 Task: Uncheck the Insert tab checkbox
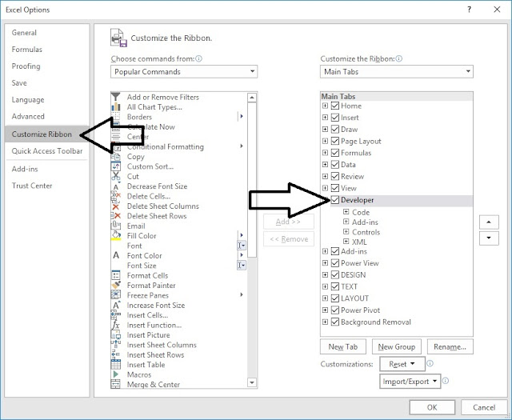(335, 118)
